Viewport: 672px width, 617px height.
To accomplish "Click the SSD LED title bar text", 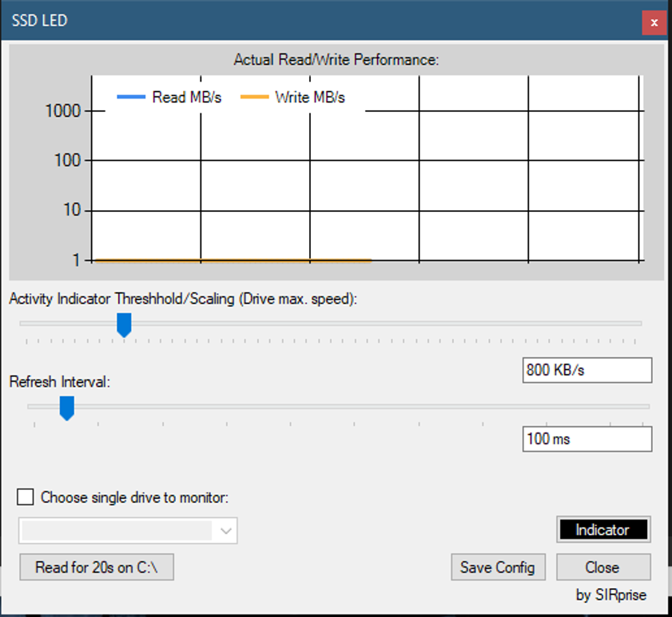I will 40,20.
